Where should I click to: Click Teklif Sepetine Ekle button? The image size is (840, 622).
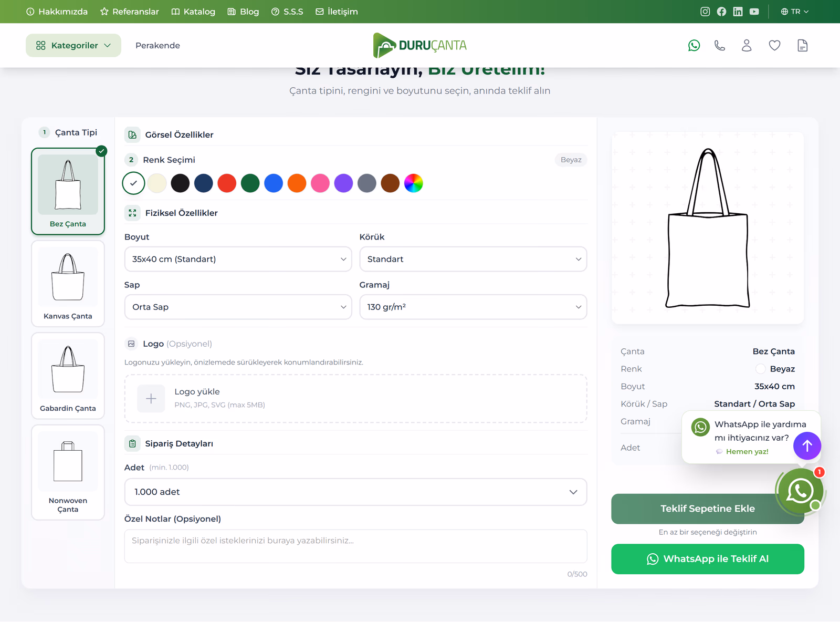(x=708, y=509)
